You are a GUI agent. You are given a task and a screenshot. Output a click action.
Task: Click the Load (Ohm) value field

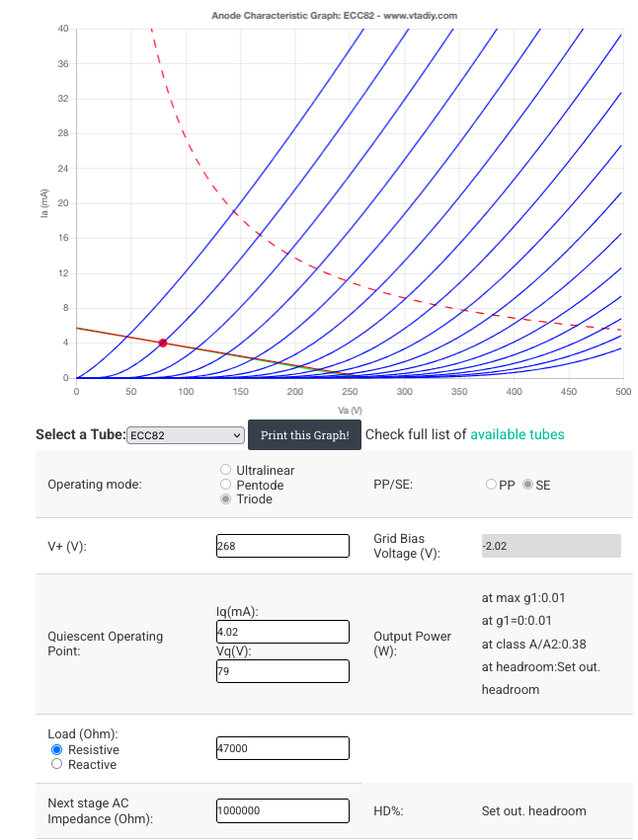click(x=282, y=748)
